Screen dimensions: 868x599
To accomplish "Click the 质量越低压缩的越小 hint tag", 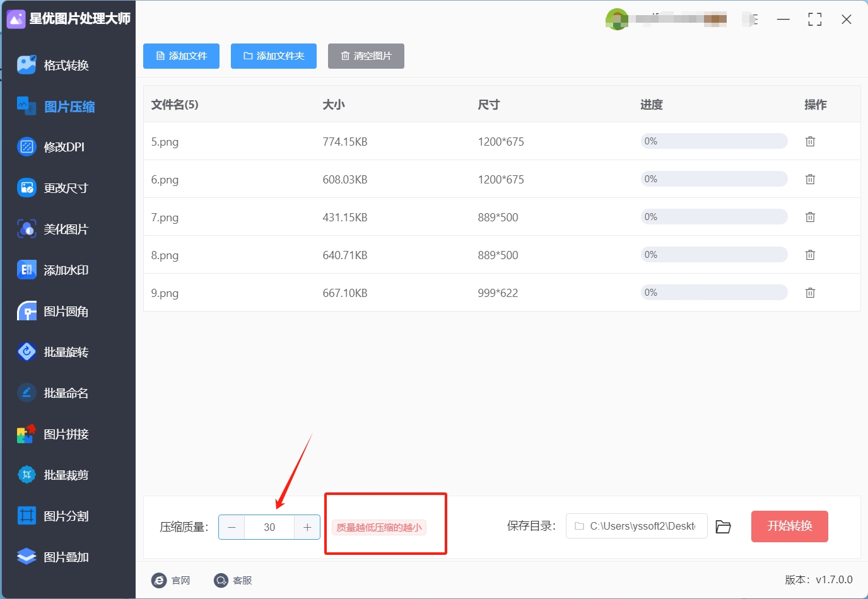I will click(379, 527).
